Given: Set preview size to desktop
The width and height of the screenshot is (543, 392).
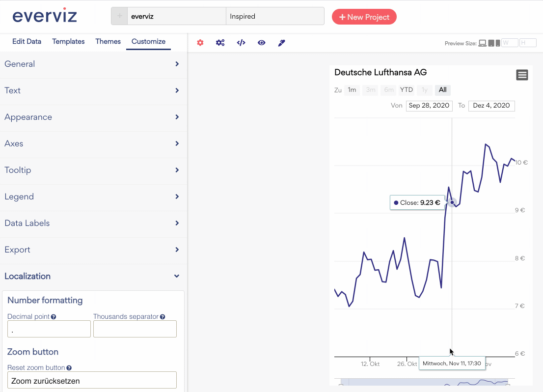Looking at the screenshot, I should point(483,43).
